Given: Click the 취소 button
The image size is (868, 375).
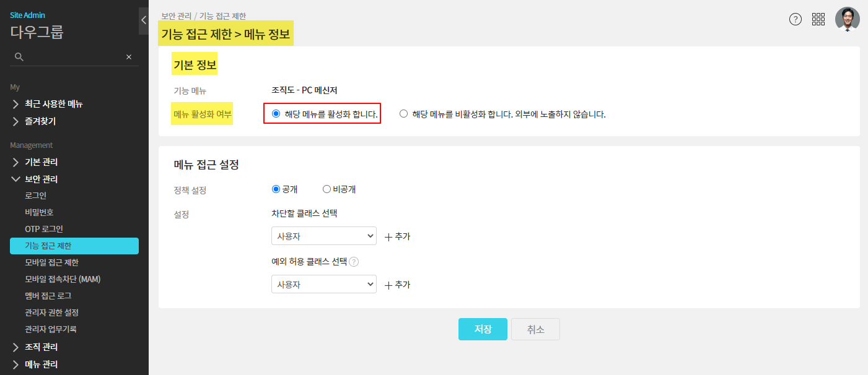Looking at the screenshot, I should pos(535,329).
